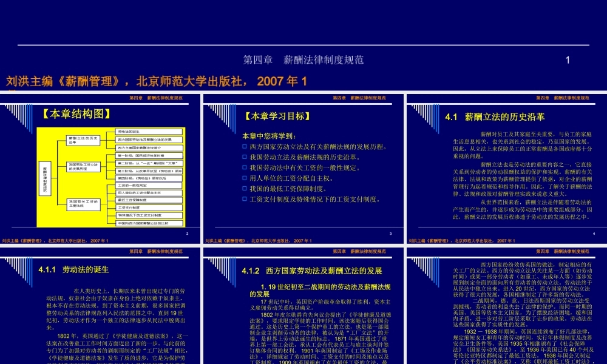Click chart box 西方国家劳动法及薪酬立法的发展

pos(149,140)
